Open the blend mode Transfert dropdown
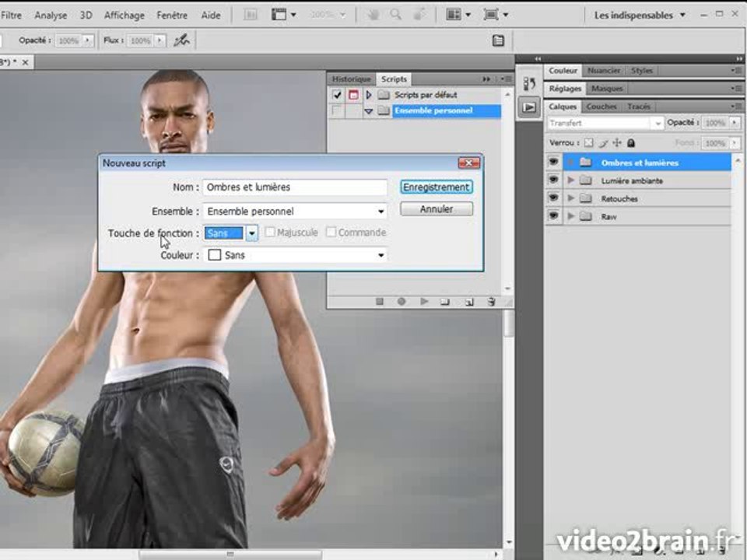The image size is (747, 560). tap(605, 124)
